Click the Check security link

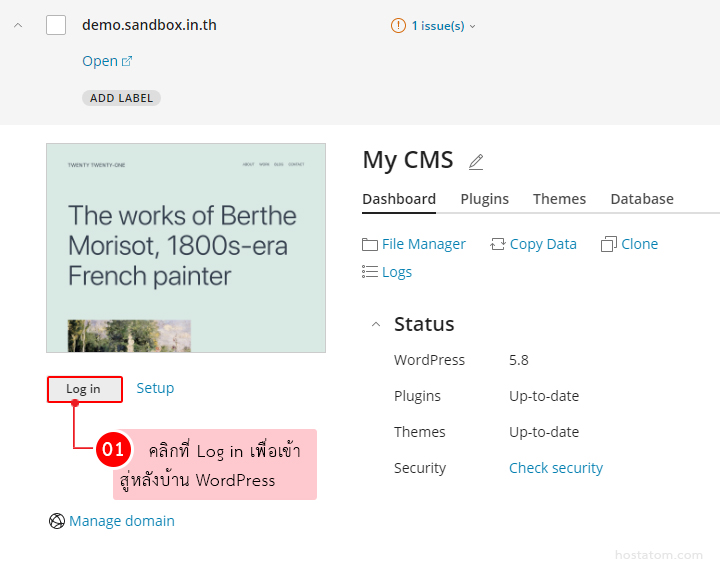pyautogui.click(x=555, y=468)
